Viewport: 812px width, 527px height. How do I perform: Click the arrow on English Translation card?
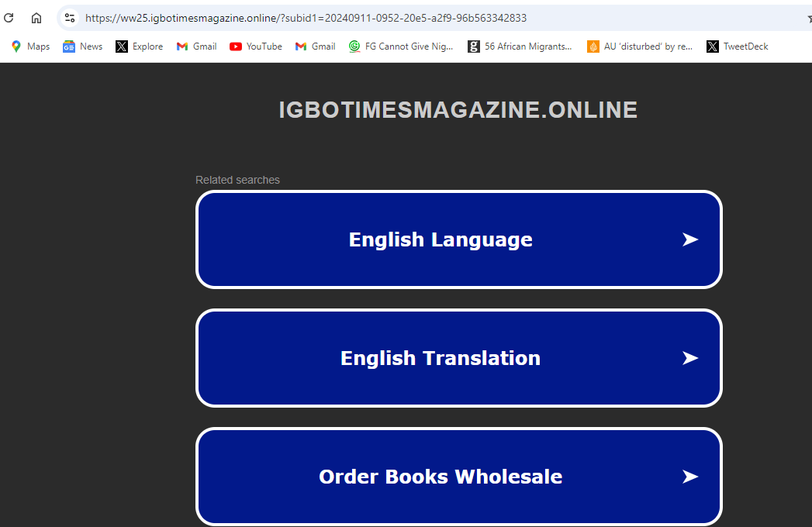[690, 358]
